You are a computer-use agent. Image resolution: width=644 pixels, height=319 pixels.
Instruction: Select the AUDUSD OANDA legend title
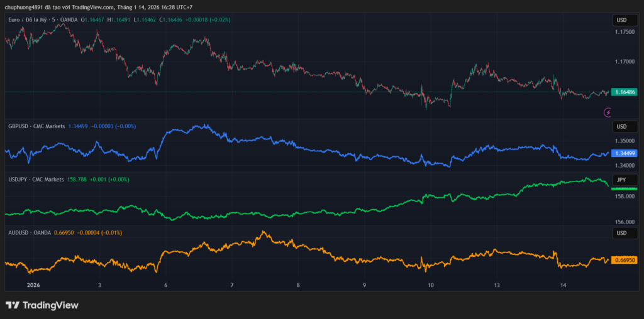click(x=28, y=232)
